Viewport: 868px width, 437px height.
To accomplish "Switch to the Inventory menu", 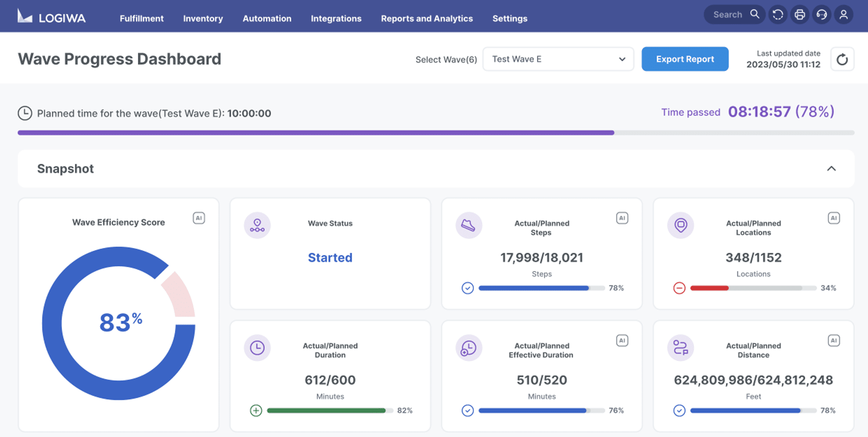I will click(203, 18).
